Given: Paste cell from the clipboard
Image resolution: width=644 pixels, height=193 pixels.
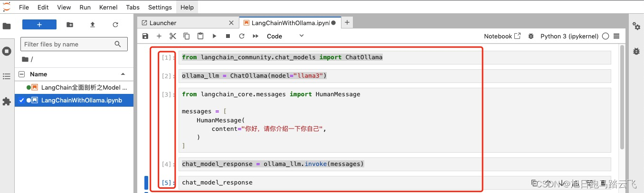Looking at the screenshot, I should (200, 36).
